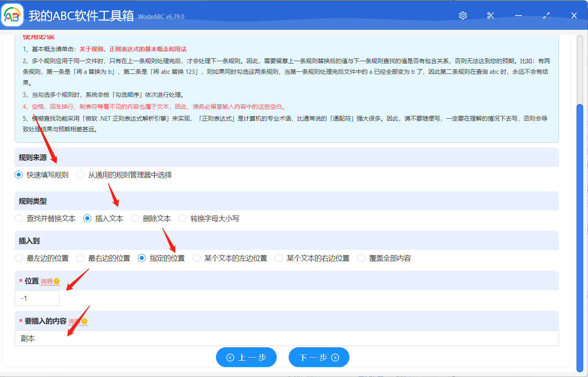Select 查找并替换文本 rule type
The width and height of the screenshot is (588, 377).
coord(19,219)
